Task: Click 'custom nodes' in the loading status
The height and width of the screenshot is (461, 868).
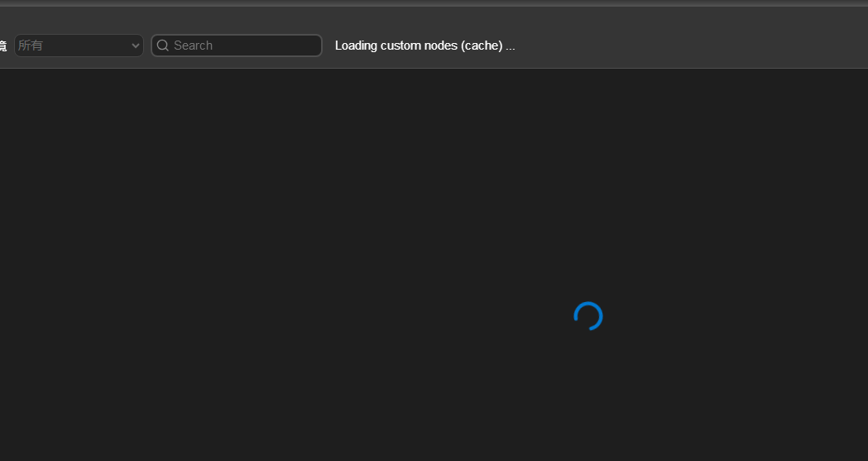Action: tap(420, 46)
